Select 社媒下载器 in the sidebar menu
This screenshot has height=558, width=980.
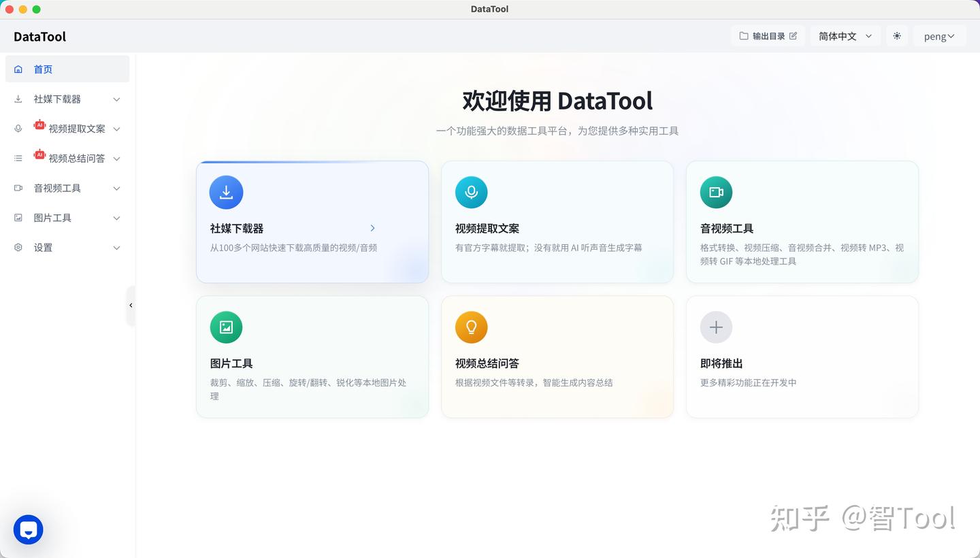click(x=67, y=99)
